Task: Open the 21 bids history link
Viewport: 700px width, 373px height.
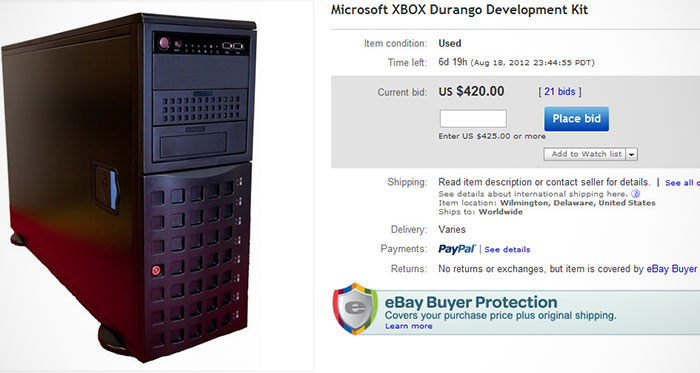Action: pyautogui.click(x=559, y=91)
